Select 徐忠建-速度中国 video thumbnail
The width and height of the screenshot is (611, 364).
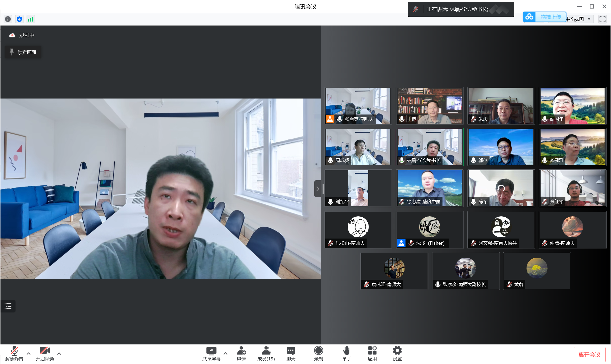tap(430, 188)
